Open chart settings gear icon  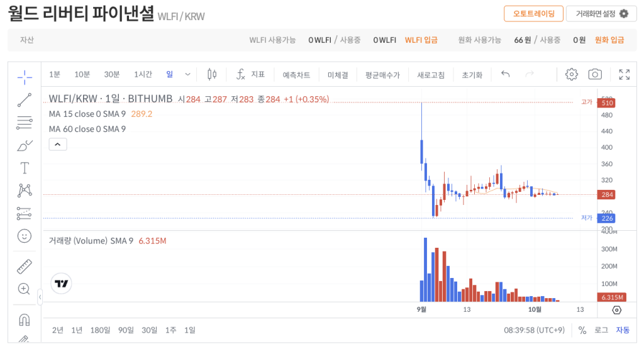click(x=571, y=74)
